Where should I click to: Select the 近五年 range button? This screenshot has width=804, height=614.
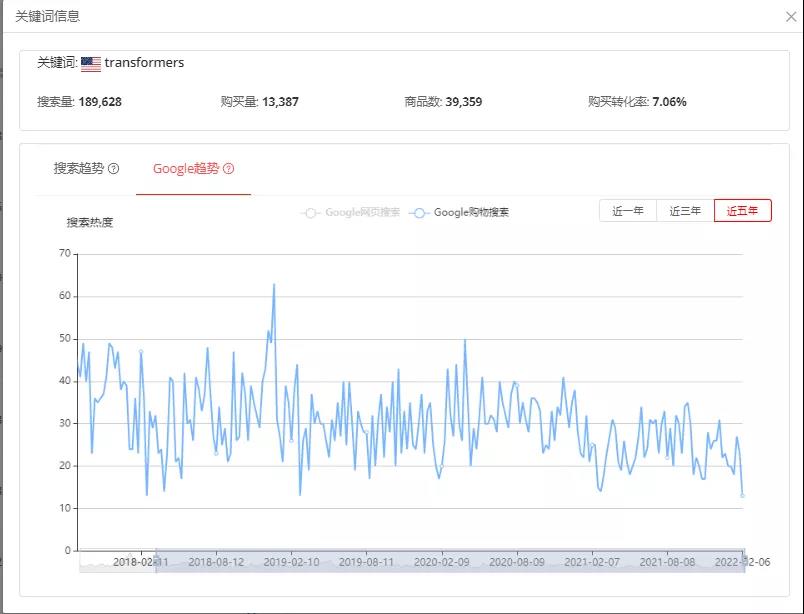(x=742, y=211)
